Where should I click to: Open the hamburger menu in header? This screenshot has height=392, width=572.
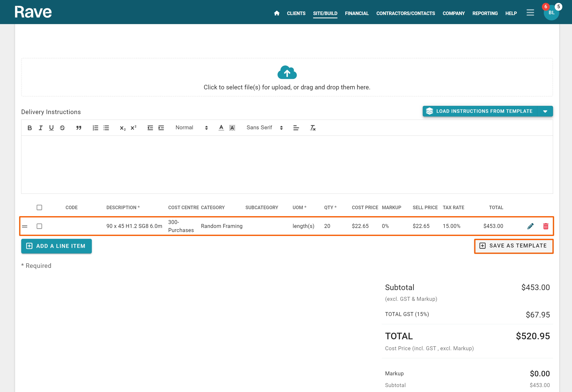(530, 13)
